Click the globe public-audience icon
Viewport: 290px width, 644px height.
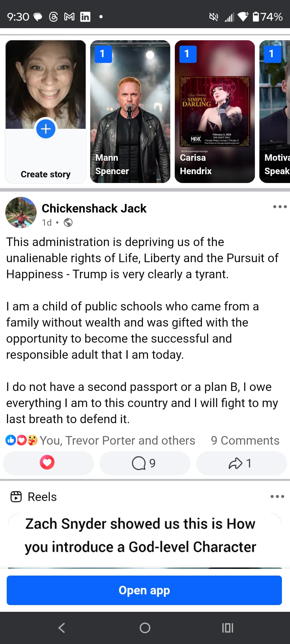(x=68, y=223)
